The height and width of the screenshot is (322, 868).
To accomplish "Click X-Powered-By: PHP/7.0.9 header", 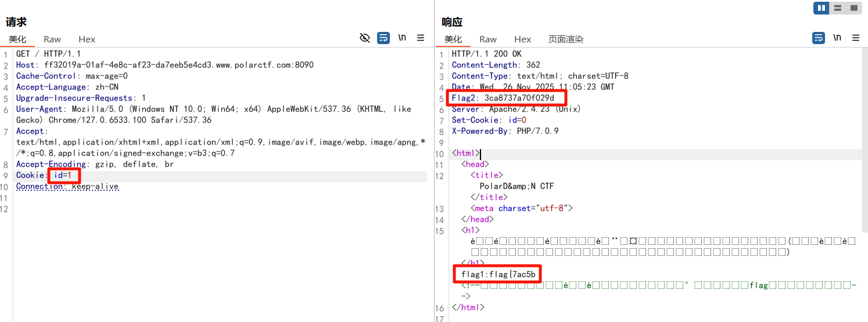I will click(x=505, y=131).
